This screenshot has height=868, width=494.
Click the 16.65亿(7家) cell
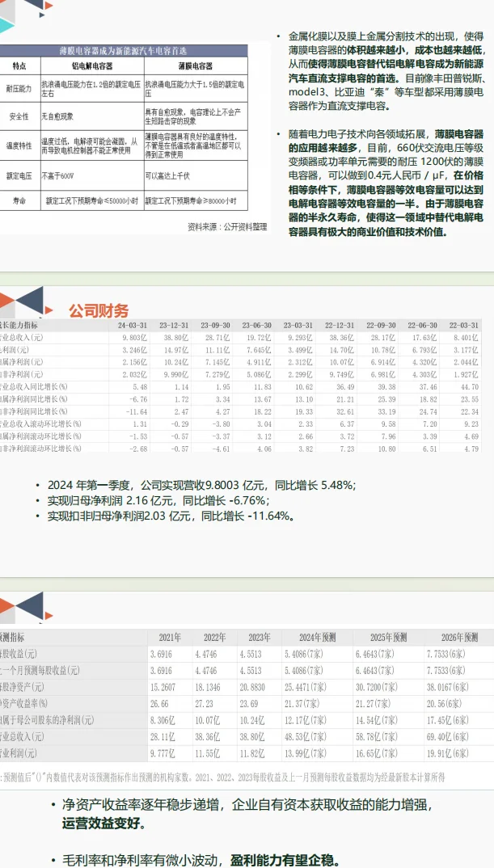pyautogui.click(x=377, y=753)
